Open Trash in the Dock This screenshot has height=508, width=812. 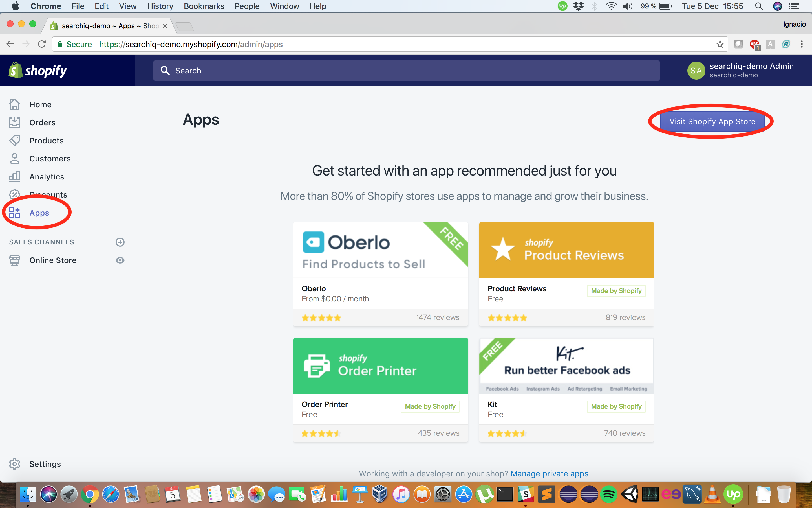pyautogui.click(x=784, y=494)
